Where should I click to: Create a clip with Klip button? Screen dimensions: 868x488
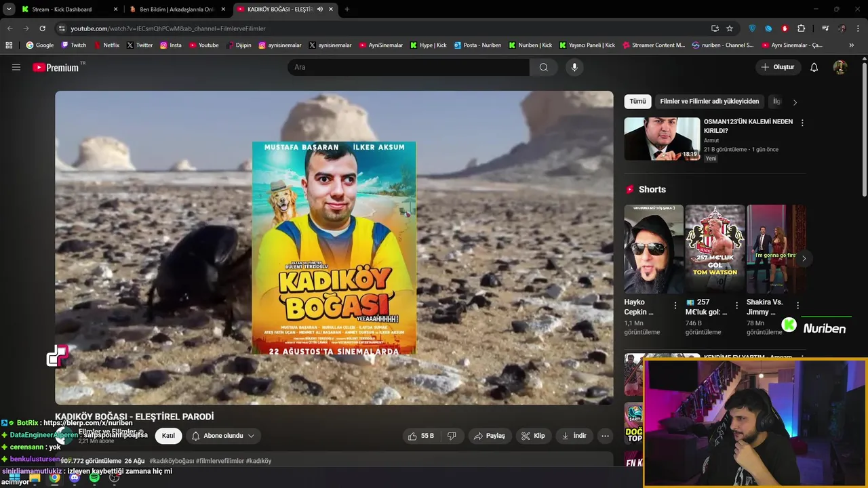(534, 436)
